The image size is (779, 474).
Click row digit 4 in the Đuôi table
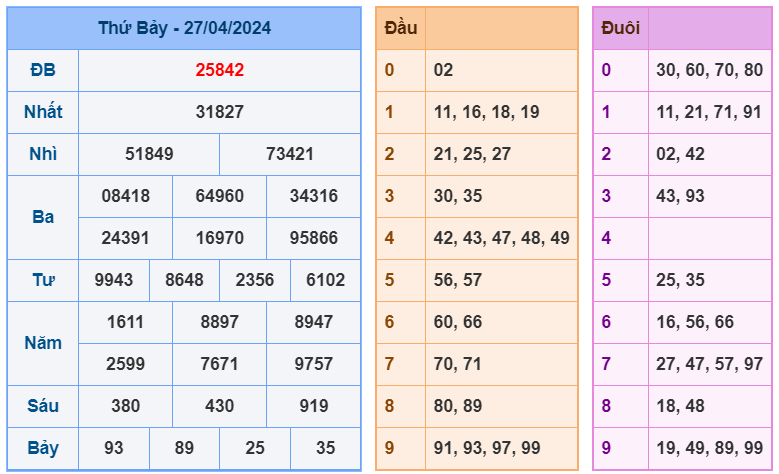click(x=606, y=238)
